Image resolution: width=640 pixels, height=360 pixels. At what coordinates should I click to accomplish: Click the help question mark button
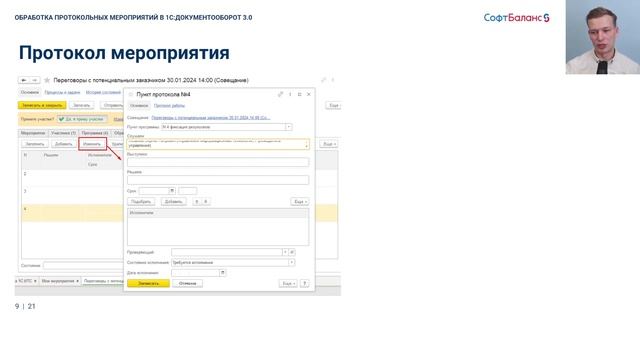tap(304, 283)
